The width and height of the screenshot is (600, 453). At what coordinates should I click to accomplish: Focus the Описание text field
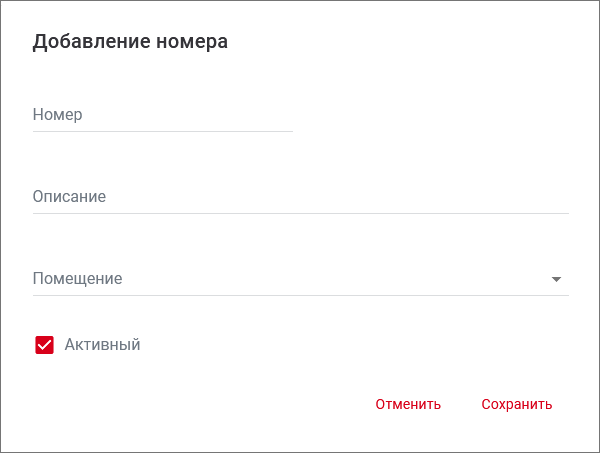tap(300, 197)
